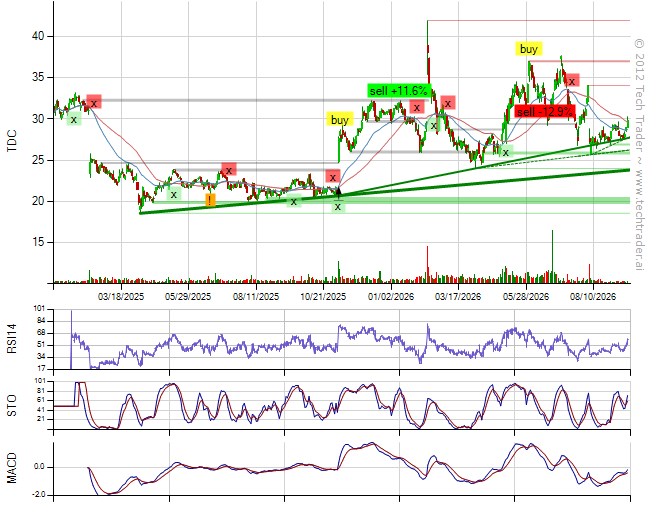Click the TDC ticker axis label

click(x=12, y=141)
